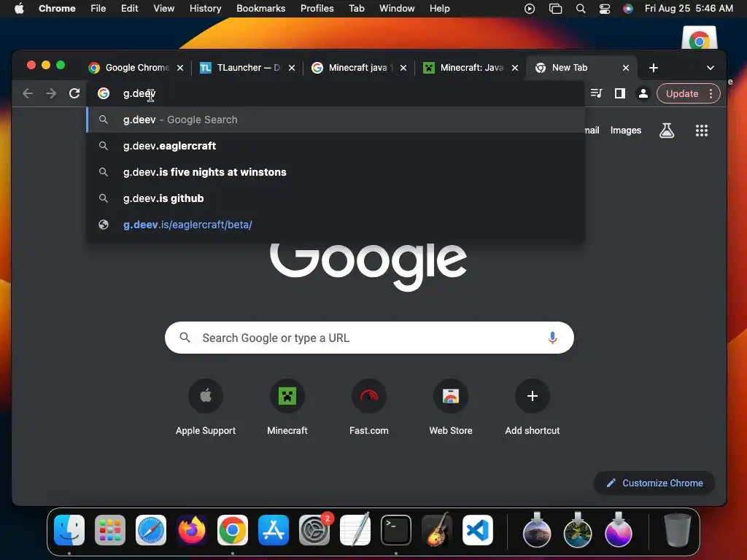Open the Fast.com shortcut
This screenshot has height=560, width=747.
tap(368, 407)
